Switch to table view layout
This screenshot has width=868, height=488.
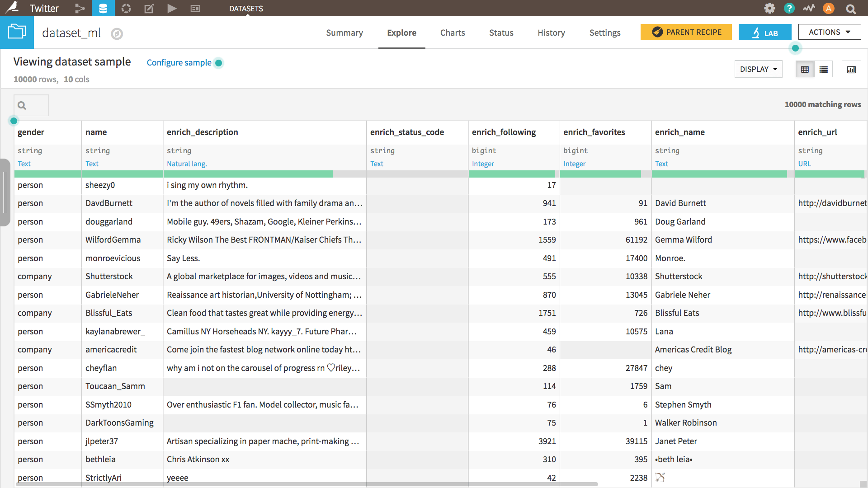pyautogui.click(x=805, y=69)
